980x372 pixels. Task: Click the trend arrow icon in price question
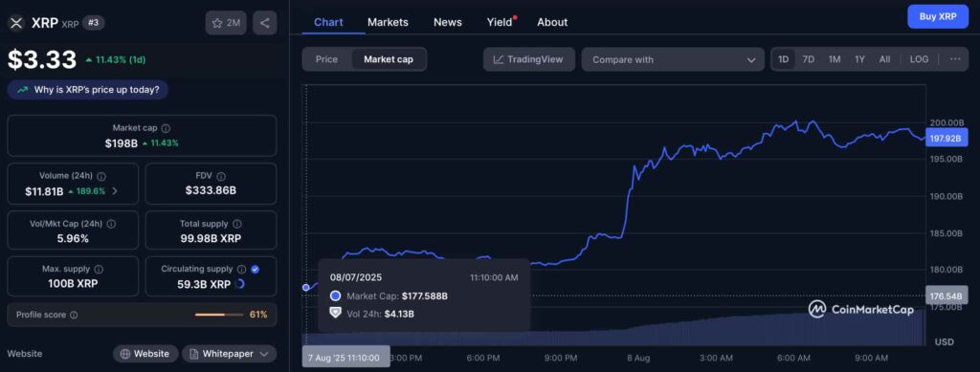coord(23,90)
